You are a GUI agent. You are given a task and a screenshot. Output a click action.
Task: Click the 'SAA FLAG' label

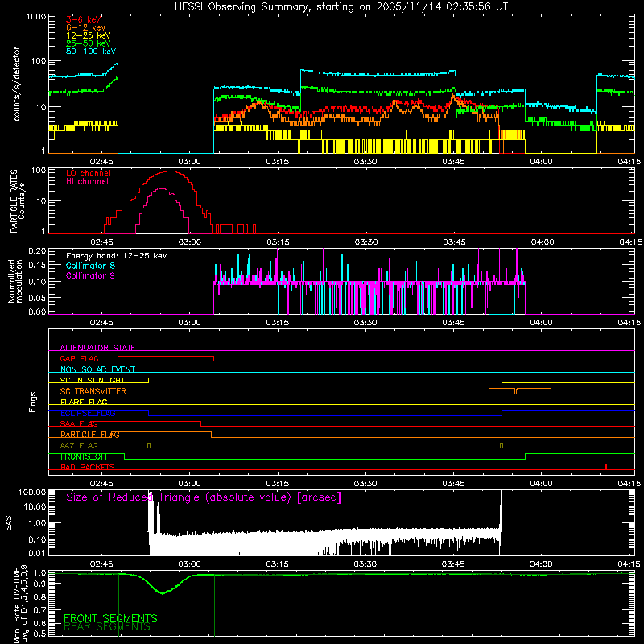[x=79, y=423]
